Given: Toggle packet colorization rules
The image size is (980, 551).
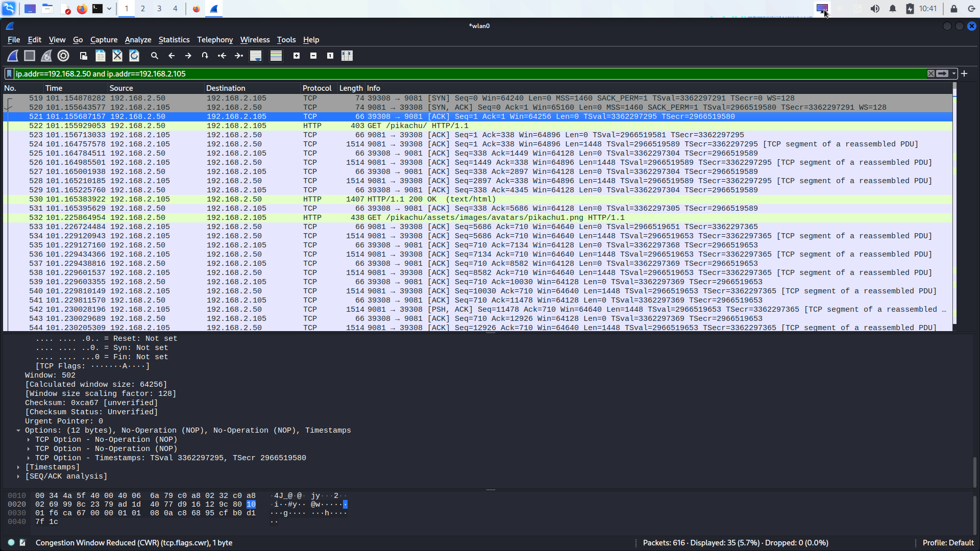Looking at the screenshot, I should click(x=276, y=56).
